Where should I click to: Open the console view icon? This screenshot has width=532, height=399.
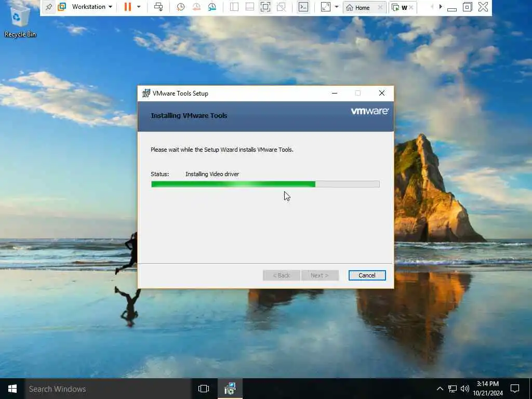(x=303, y=7)
